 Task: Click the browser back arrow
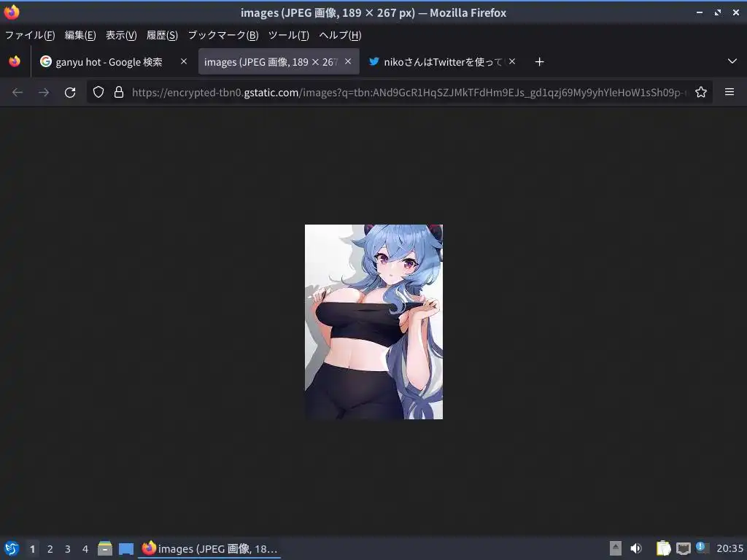click(18, 93)
